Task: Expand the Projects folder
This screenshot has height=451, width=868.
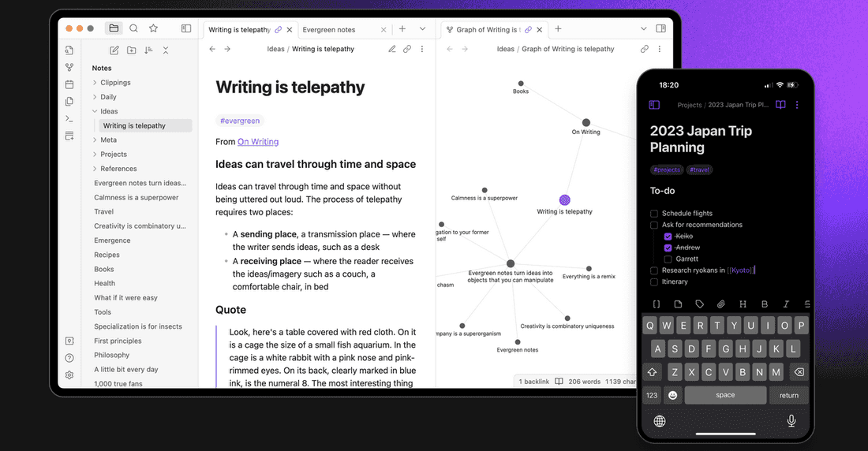Action: point(95,155)
